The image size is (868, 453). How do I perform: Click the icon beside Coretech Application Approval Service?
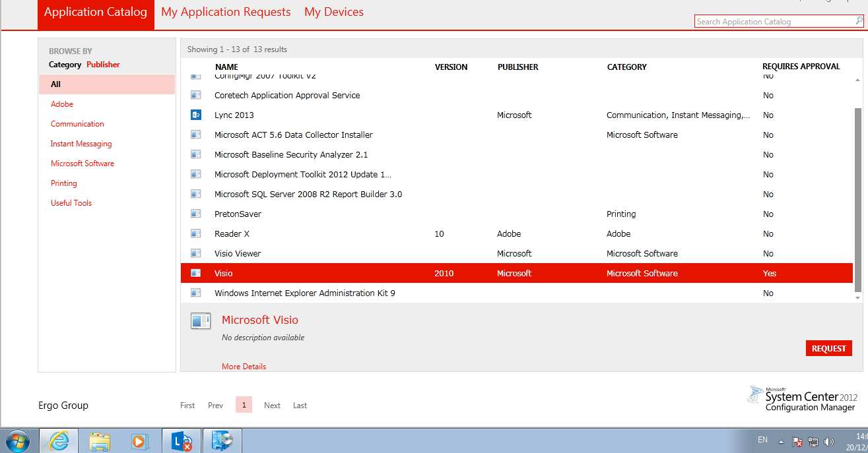(196, 95)
